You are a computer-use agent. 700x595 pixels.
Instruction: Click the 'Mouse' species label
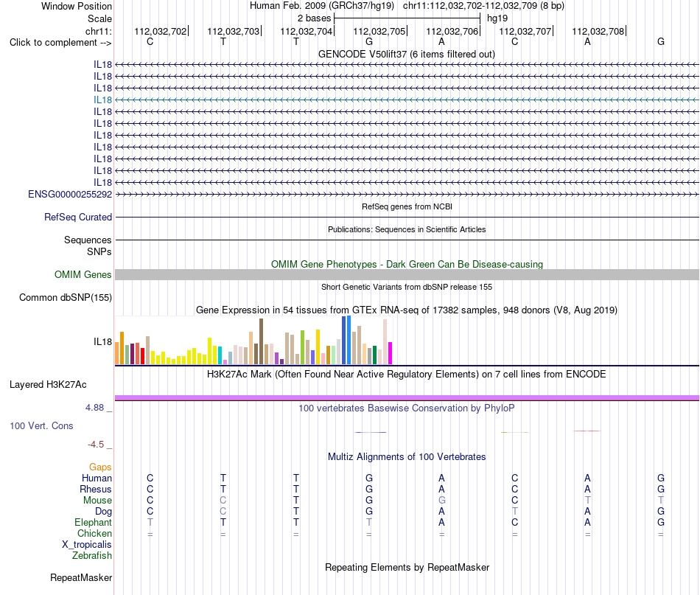pyautogui.click(x=97, y=501)
